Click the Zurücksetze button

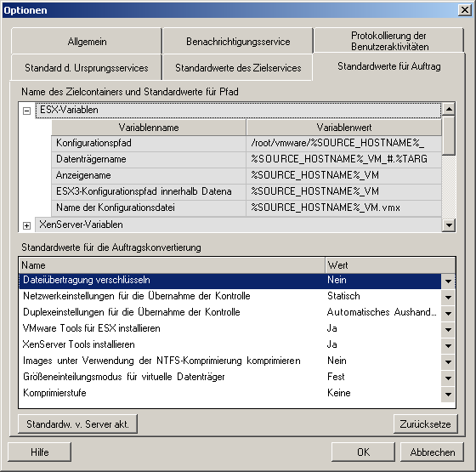tap(425, 424)
